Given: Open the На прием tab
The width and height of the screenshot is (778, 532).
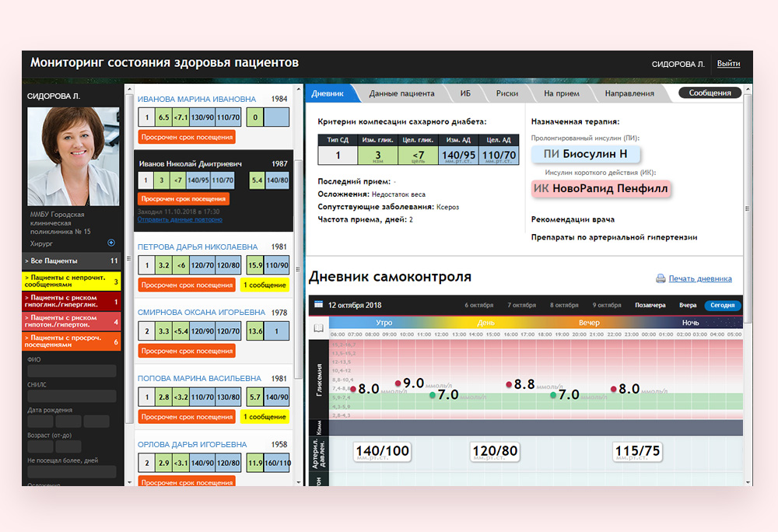Looking at the screenshot, I should (561, 93).
